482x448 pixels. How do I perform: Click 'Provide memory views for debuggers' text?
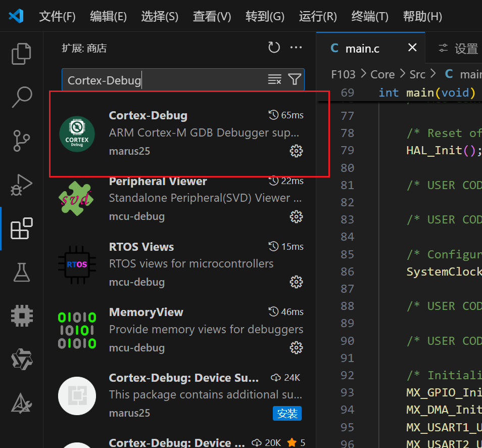tap(206, 329)
